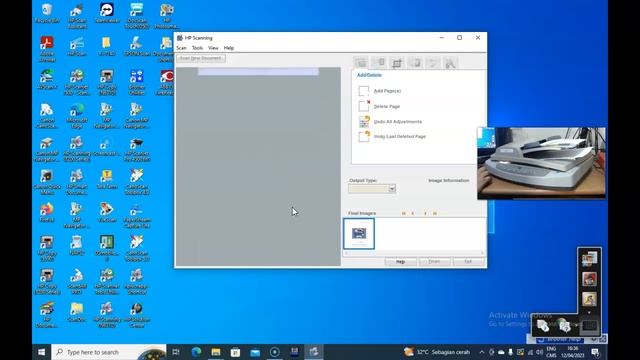Image resolution: width=640 pixels, height=360 pixels.
Task: Go to the previous final image arrow
Action: point(413,213)
